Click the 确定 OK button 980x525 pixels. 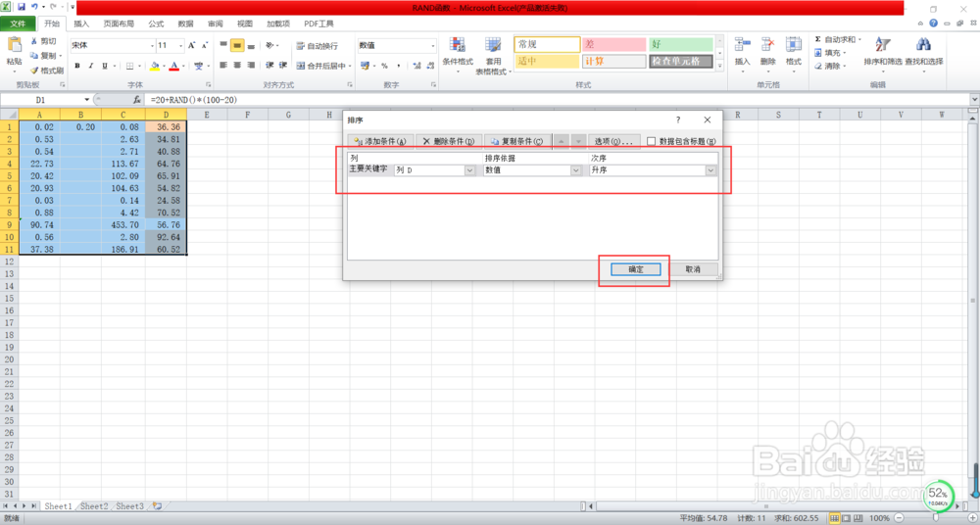pyautogui.click(x=636, y=269)
